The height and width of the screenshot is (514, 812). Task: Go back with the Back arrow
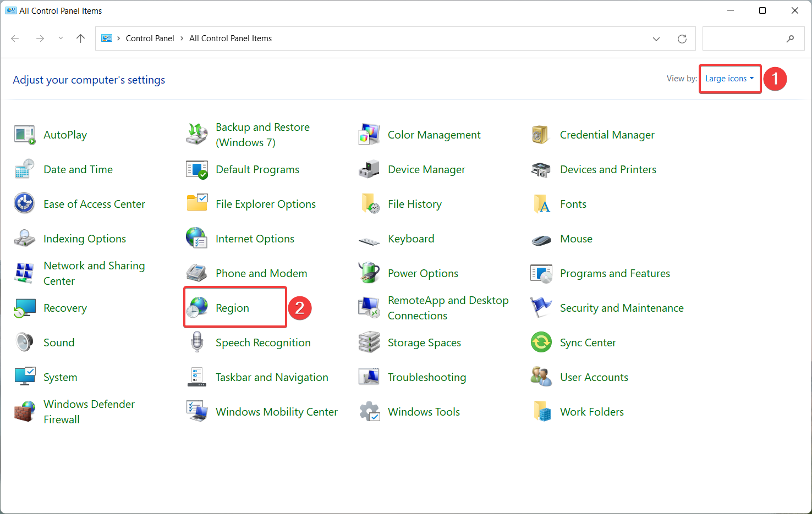pos(15,38)
